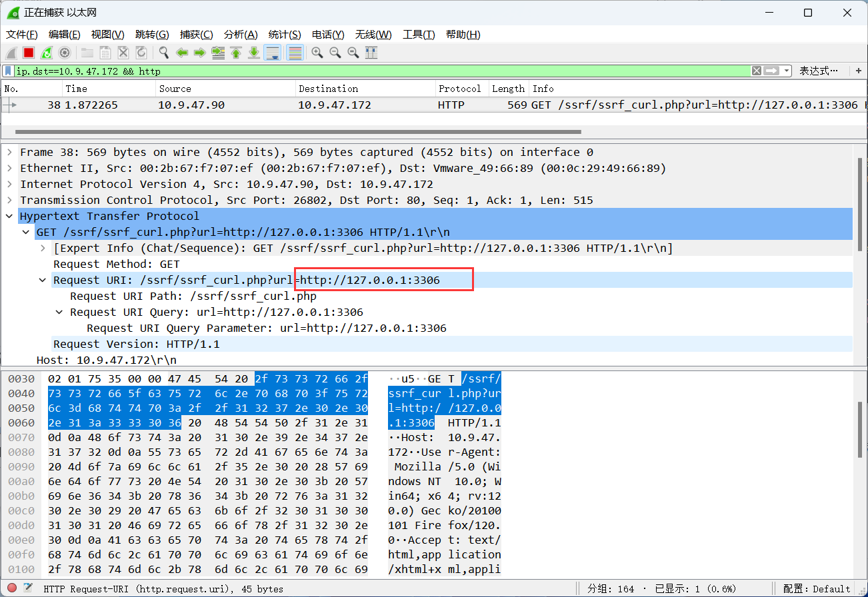Expand the Frame 38 tree row

click(9, 152)
